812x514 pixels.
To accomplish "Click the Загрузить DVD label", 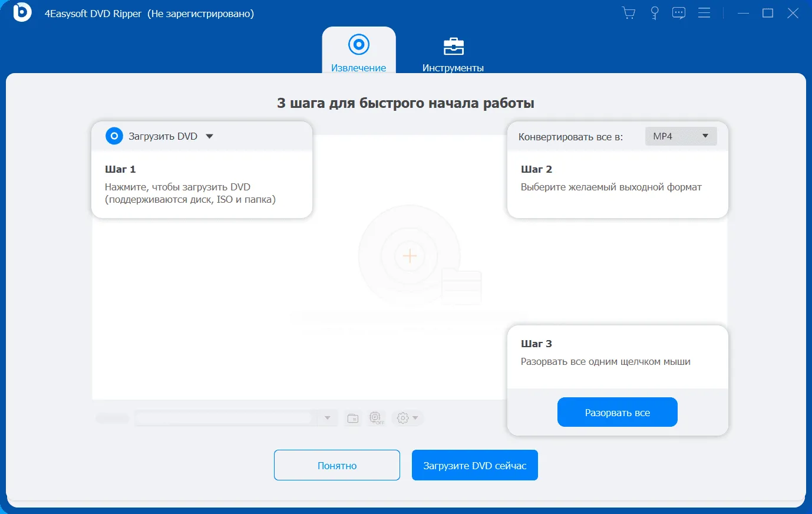I will (x=163, y=136).
